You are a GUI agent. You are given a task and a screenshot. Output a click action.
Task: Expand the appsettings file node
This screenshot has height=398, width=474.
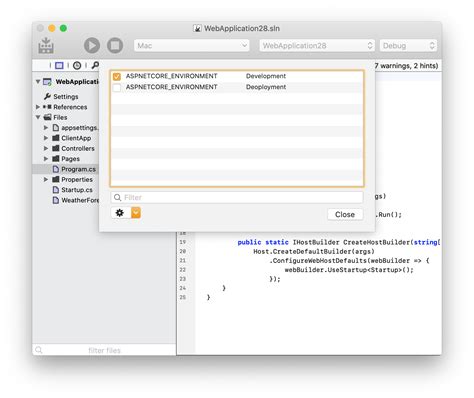pyautogui.click(x=46, y=128)
